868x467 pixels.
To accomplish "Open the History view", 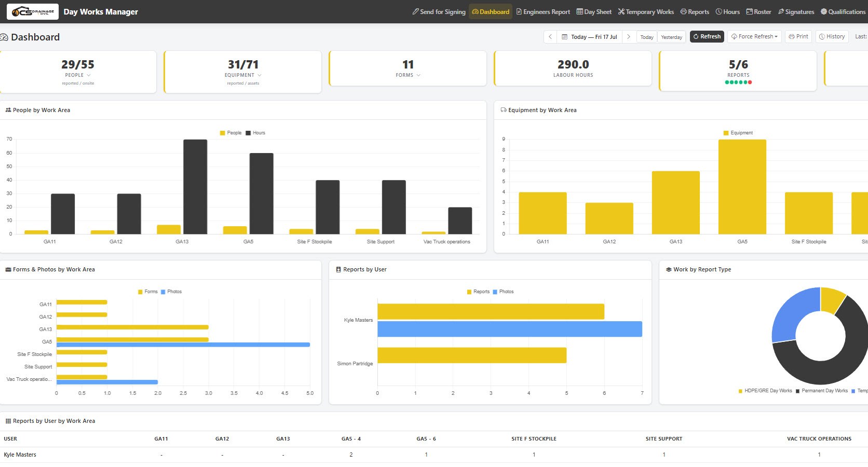I will [832, 36].
